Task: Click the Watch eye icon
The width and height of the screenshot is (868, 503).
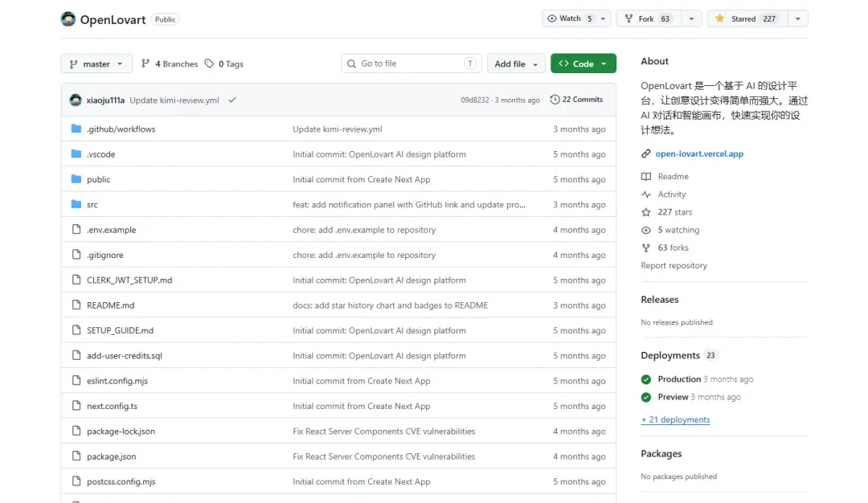Action: click(x=552, y=18)
